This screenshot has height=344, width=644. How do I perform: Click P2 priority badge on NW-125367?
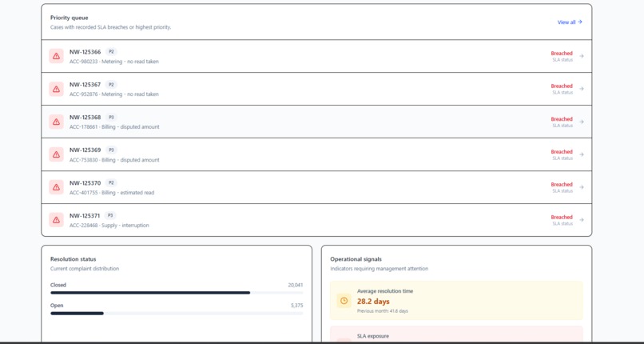(x=111, y=85)
